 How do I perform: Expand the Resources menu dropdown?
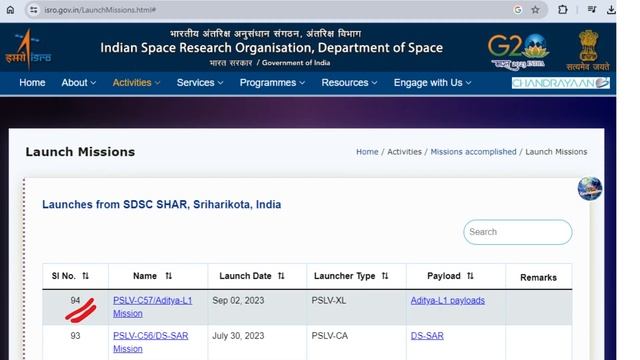[x=349, y=83]
